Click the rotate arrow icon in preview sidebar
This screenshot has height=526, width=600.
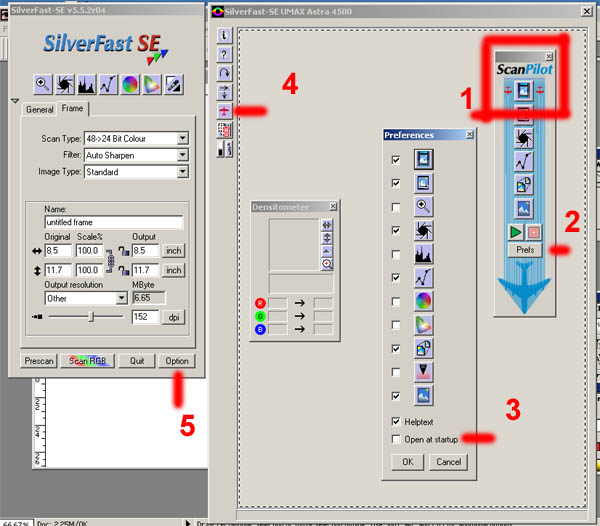pyautogui.click(x=224, y=73)
